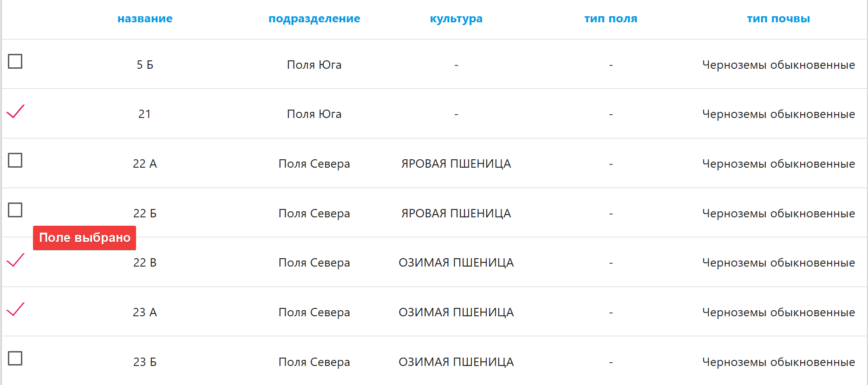This screenshot has width=868, height=385.
Task: Sort by the 'название' column header
Action: click(145, 19)
